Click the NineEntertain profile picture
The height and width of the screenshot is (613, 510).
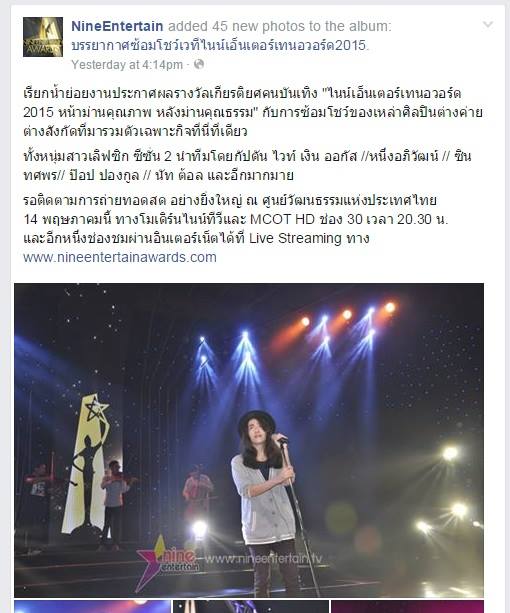[x=43, y=37]
